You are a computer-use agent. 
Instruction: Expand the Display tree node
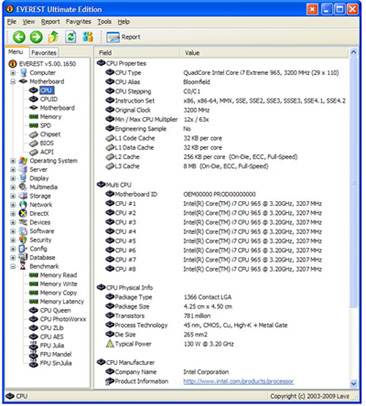pos(13,178)
